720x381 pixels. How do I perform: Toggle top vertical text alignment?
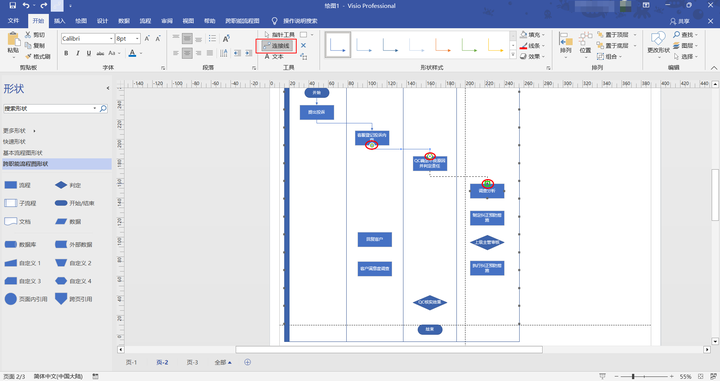[176, 39]
